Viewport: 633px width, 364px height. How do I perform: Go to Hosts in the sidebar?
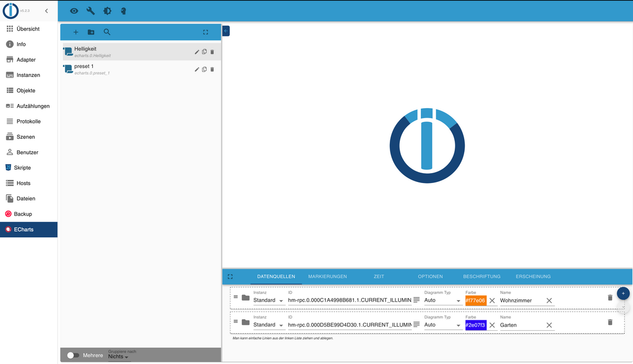[29, 183]
